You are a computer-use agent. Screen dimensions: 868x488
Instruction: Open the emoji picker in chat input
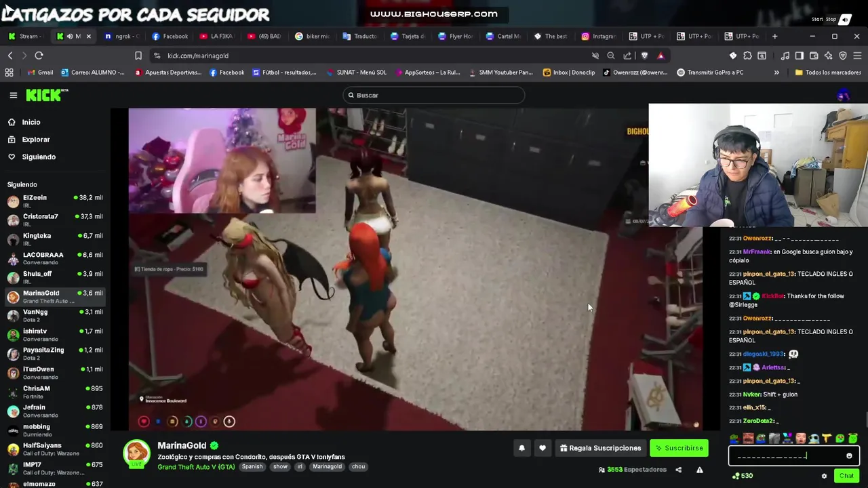[849, 456]
